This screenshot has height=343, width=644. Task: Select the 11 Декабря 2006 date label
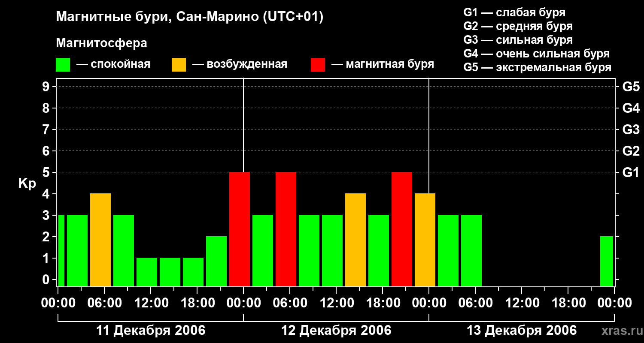click(x=151, y=331)
